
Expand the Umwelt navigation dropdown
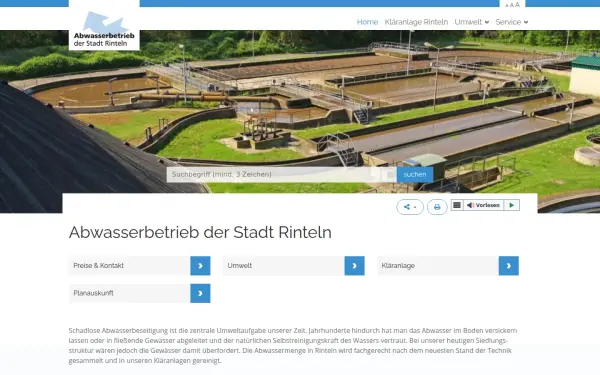pyautogui.click(x=471, y=22)
